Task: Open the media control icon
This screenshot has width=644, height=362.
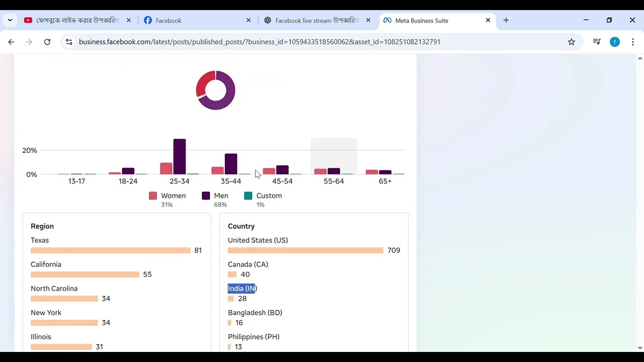Action: 597,42
